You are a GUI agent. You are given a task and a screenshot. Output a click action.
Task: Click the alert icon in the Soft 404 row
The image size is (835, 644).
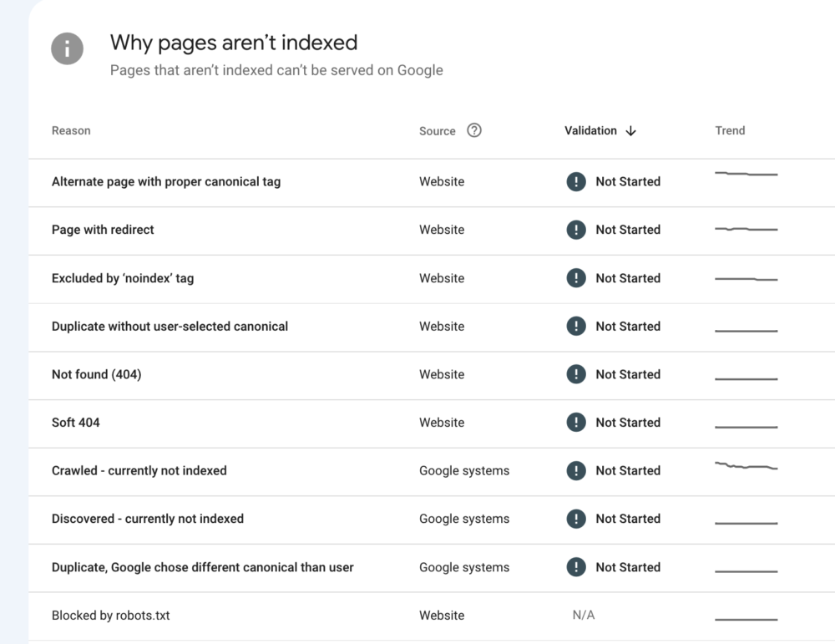576,423
